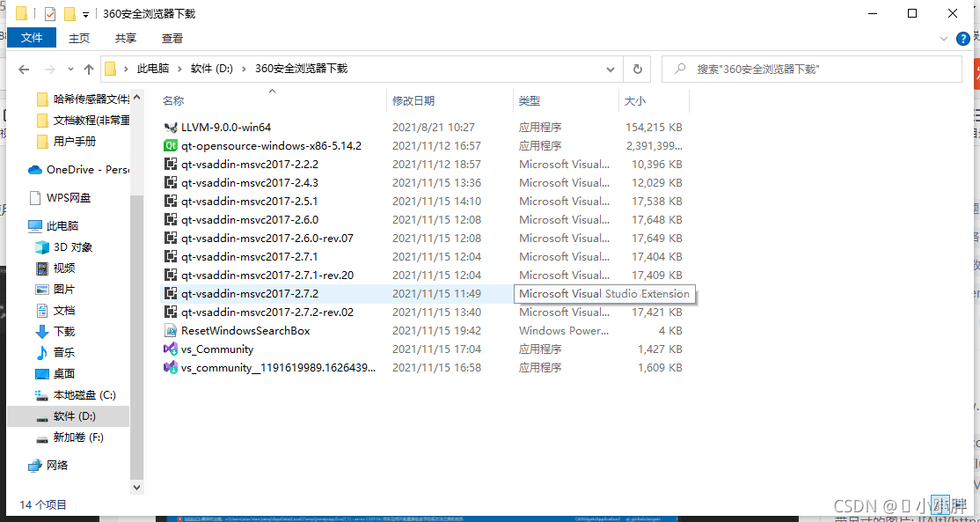Open the 用户手册 folder in sidebar
980x522 pixels.
[66, 142]
